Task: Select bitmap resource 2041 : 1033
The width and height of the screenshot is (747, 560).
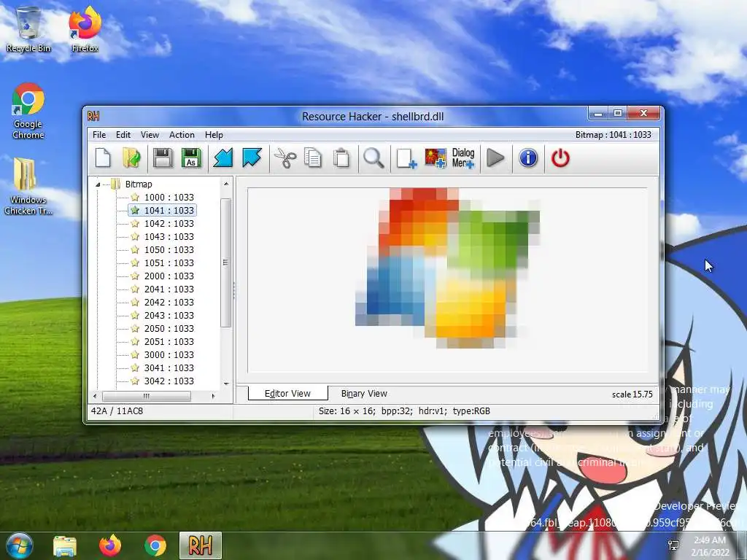Action: (169, 289)
